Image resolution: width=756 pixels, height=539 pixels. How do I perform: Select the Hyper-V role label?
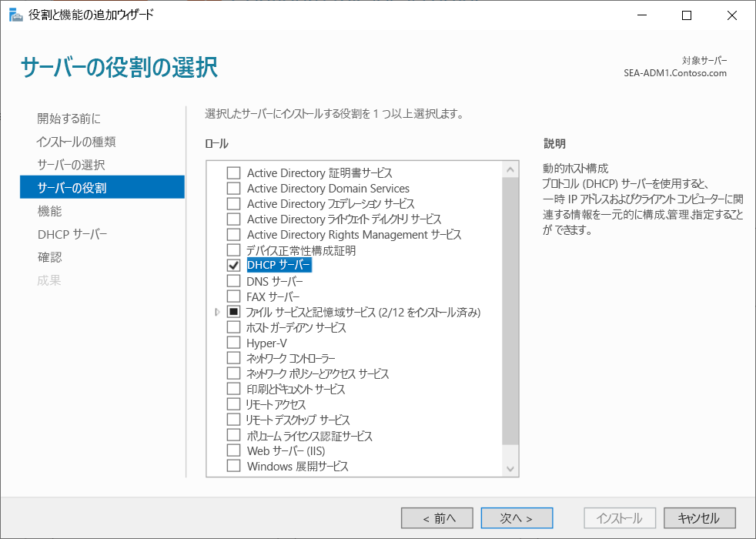(266, 343)
